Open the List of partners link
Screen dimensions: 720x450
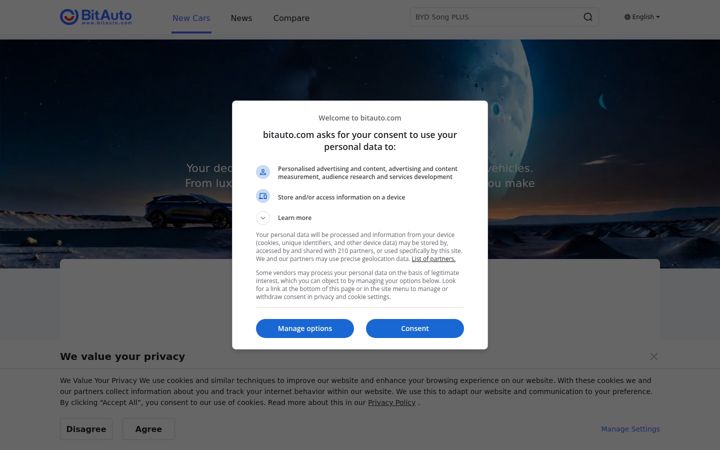(x=433, y=259)
